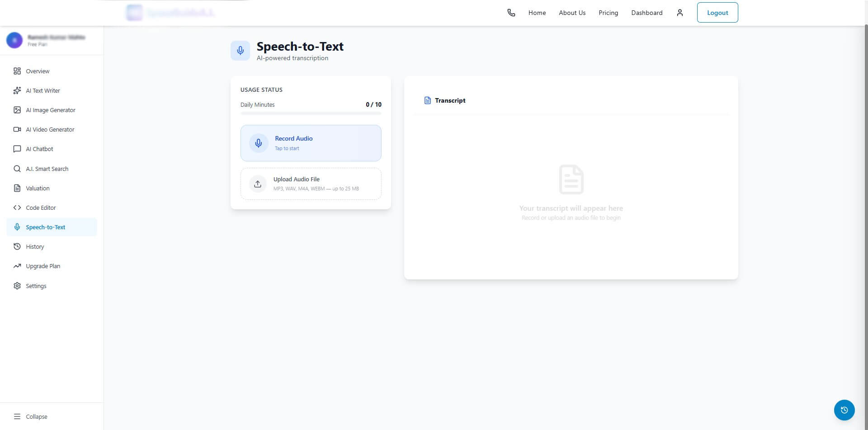Click the AI Text Writer sparkle icon
The width and height of the screenshot is (868, 430).
click(x=17, y=90)
